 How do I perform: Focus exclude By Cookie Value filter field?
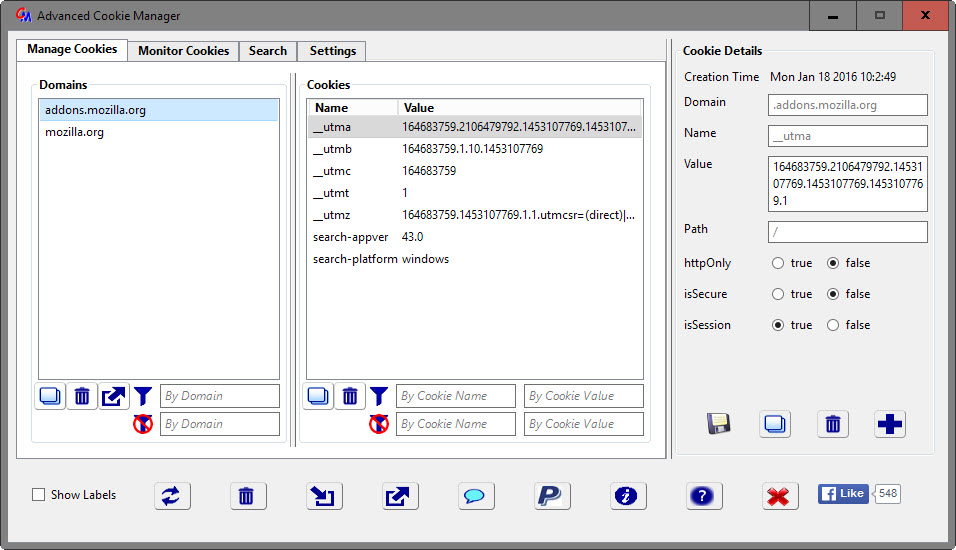[x=584, y=424]
